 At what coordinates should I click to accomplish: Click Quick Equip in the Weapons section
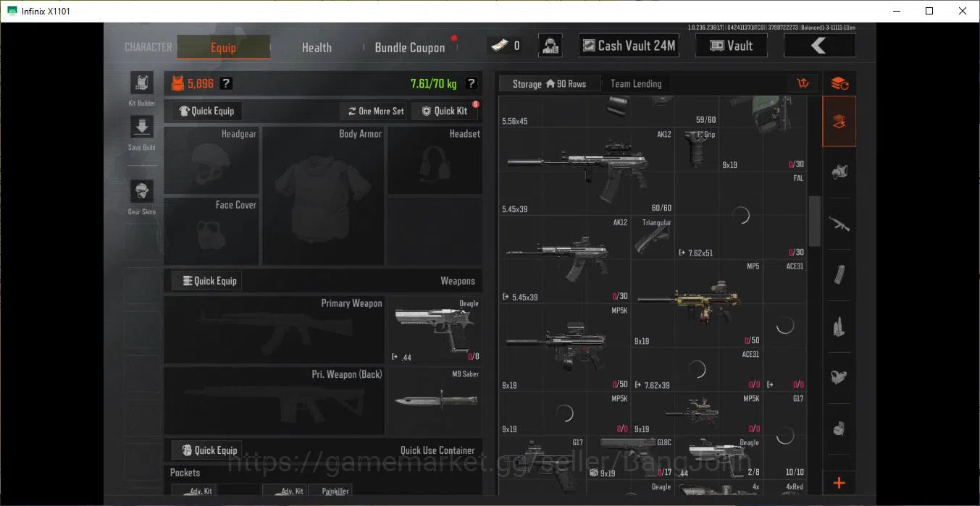pyautogui.click(x=206, y=281)
